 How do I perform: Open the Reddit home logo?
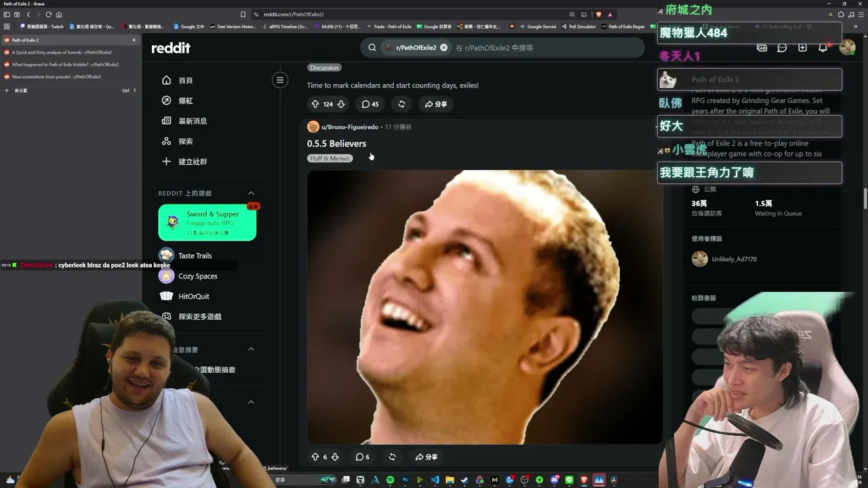(x=170, y=47)
